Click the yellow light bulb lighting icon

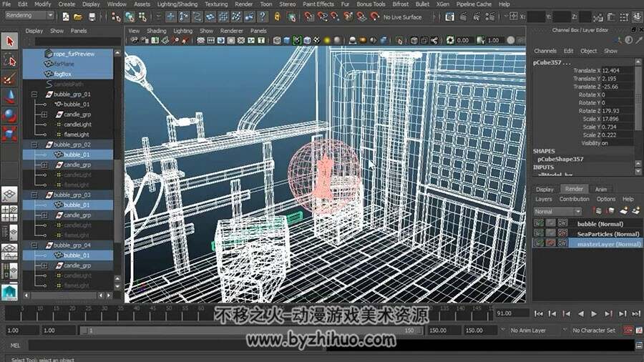(x=327, y=40)
